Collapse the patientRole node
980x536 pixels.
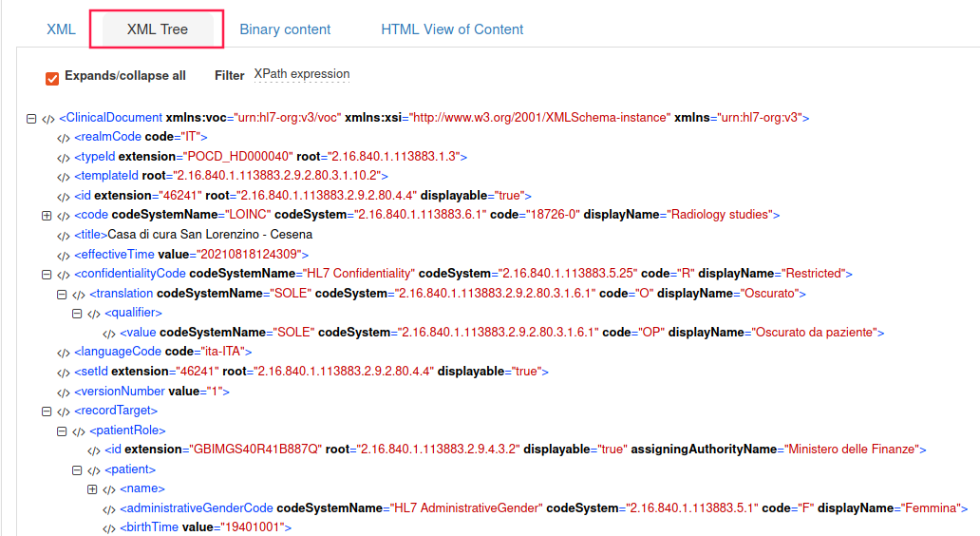tap(62, 431)
